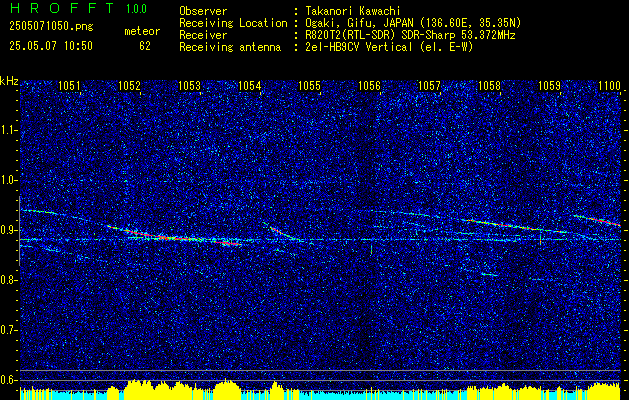Click the Receiving Location label

pos(233,23)
